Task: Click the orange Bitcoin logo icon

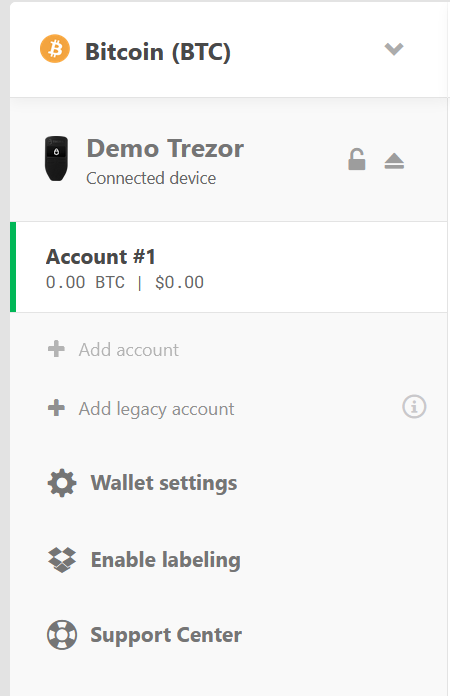Action: coord(55,49)
